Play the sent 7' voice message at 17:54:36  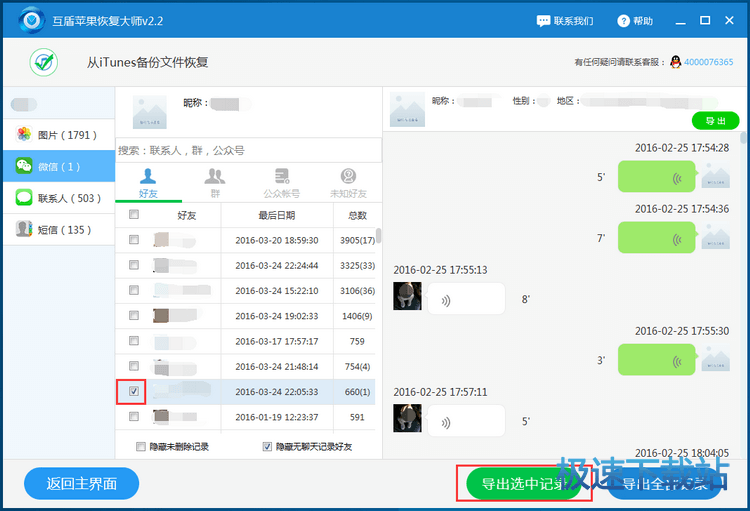click(656, 238)
